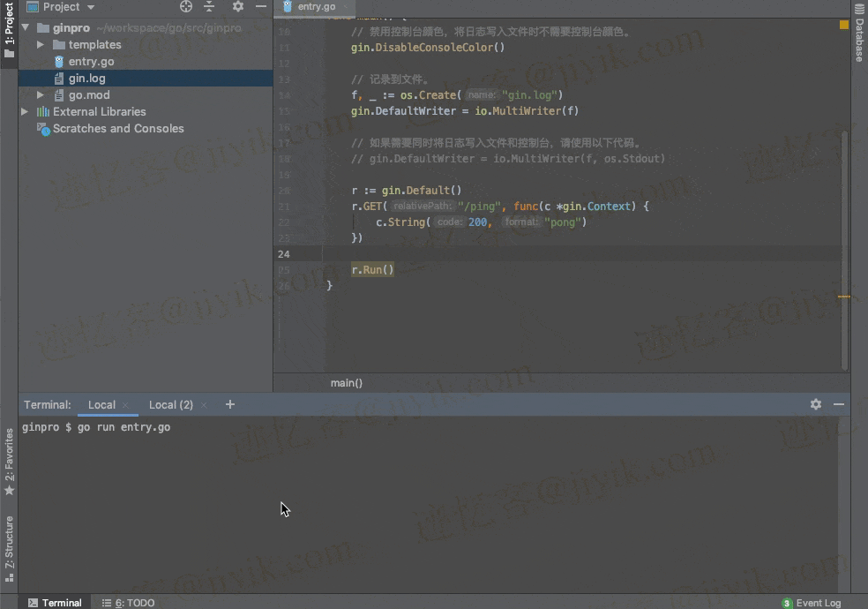Hide the Project panel with minus icon
Viewport: 868px width, 609px height.
pyautogui.click(x=261, y=7)
